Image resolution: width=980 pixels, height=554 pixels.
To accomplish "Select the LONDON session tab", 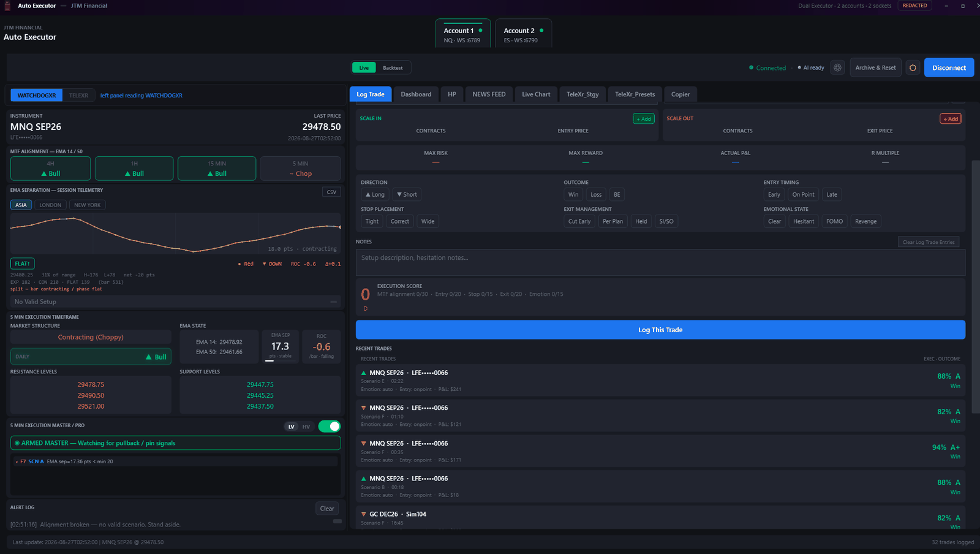I will [x=50, y=205].
